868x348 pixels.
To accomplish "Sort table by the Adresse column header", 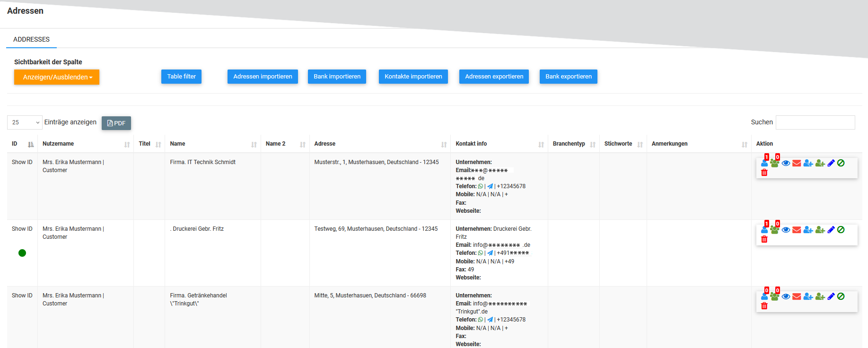I will click(378, 144).
